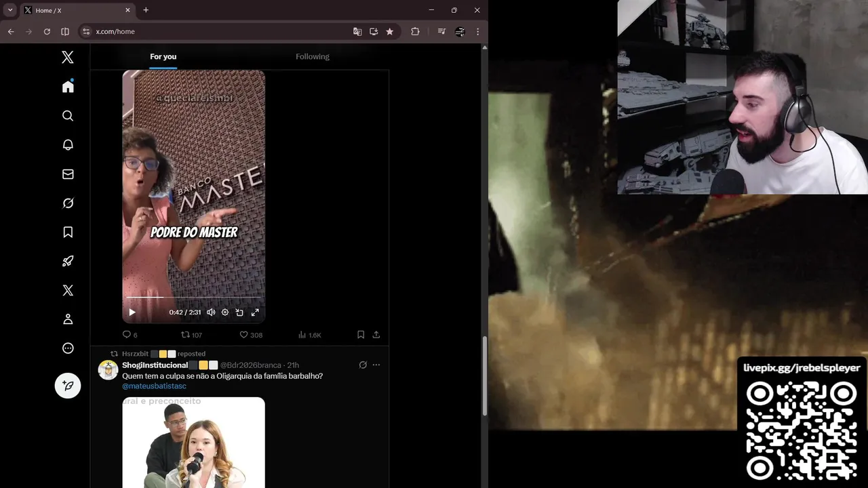Open tab search dropdown arrow
868x488 pixels.
pos(10,10)
